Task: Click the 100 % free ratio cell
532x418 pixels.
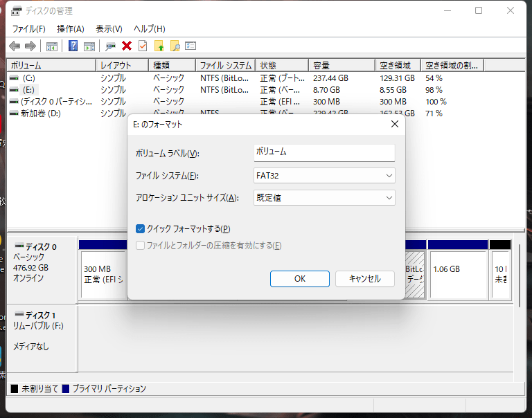Action: 436,101
